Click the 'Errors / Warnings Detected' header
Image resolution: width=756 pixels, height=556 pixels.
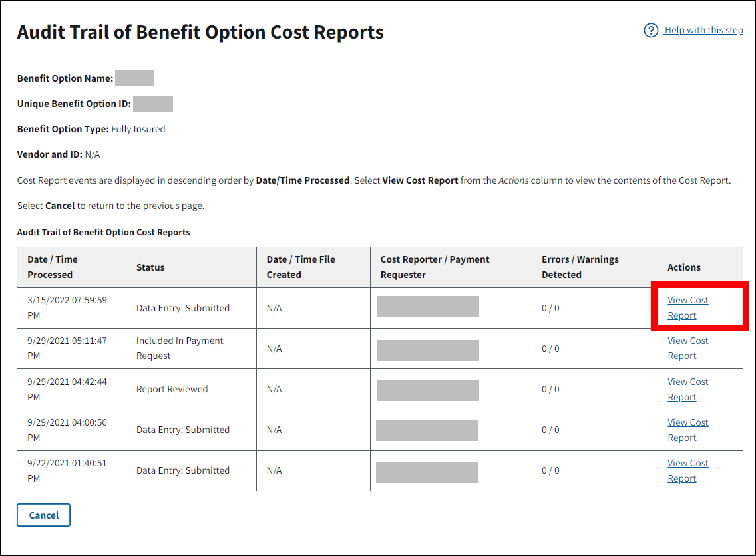[x=580, y=267]
